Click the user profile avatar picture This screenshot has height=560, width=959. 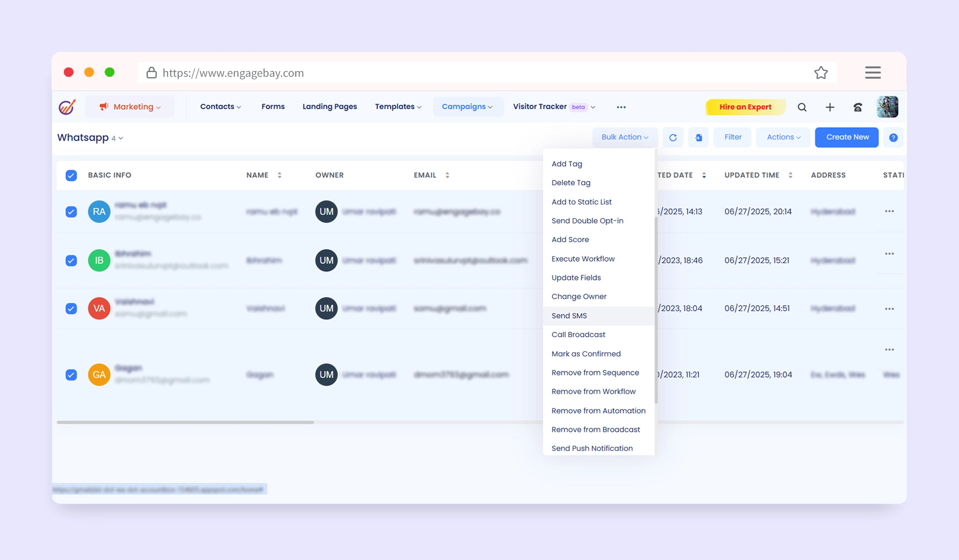tap(887, 107)
